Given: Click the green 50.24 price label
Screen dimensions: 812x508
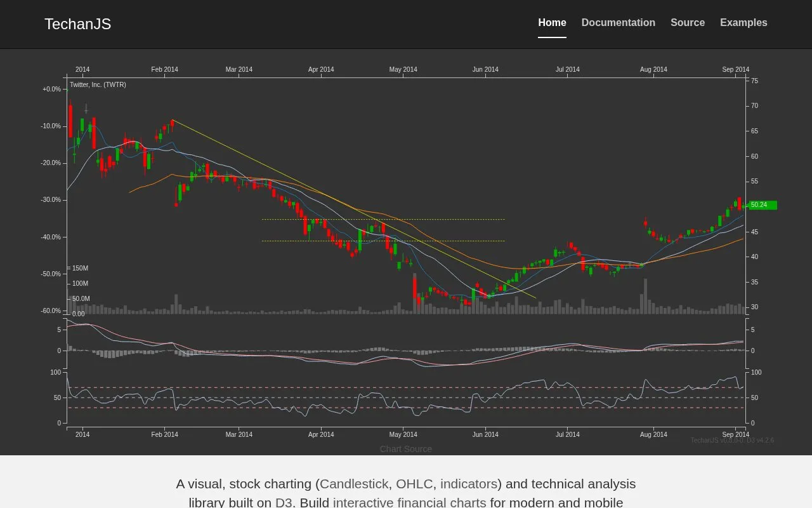Looking at the screenshot, I should (763, 205).
